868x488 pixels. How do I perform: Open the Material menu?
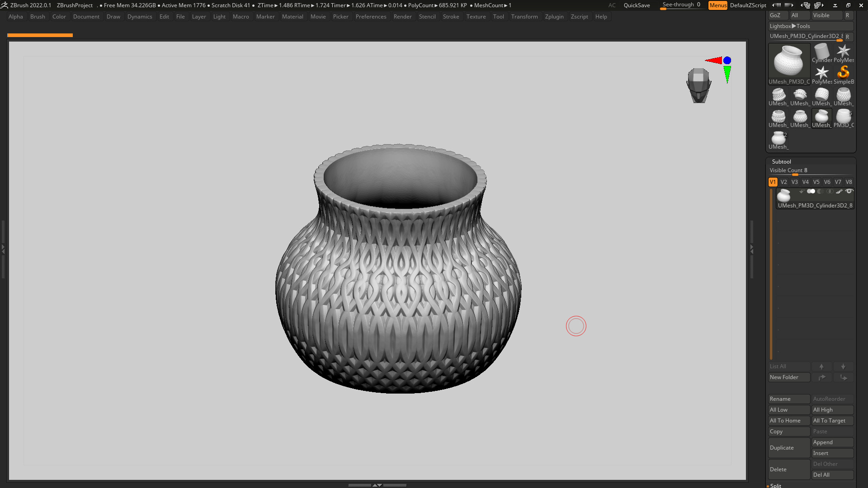click(x=292, y=17)
